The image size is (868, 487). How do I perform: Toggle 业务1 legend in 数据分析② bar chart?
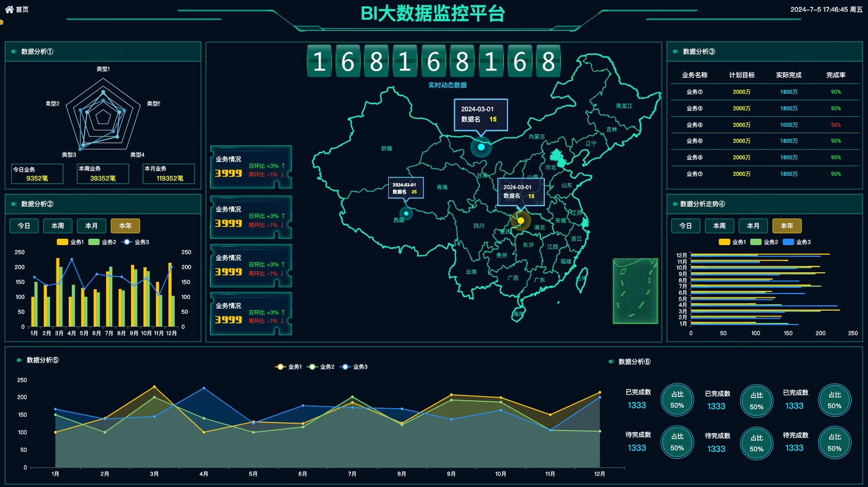pyautogui.click(x=70, y=242)
